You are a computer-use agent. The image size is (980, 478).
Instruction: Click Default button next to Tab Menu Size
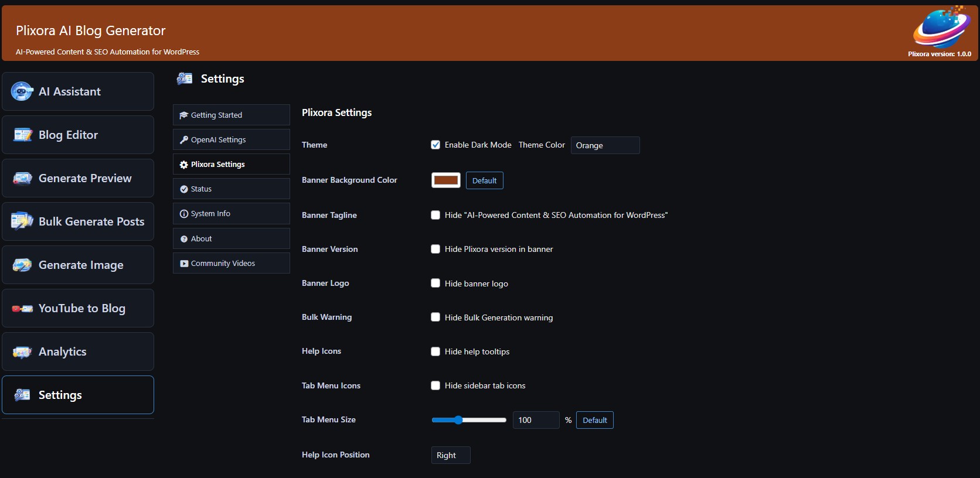click(594, 420)
